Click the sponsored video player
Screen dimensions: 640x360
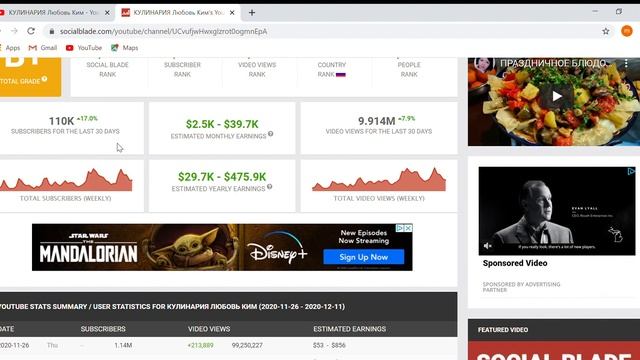(x=557, y=211)
